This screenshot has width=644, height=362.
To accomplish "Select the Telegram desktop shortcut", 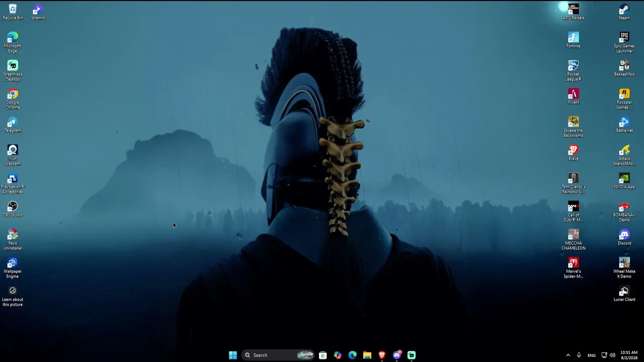I will tap(13, 125).
